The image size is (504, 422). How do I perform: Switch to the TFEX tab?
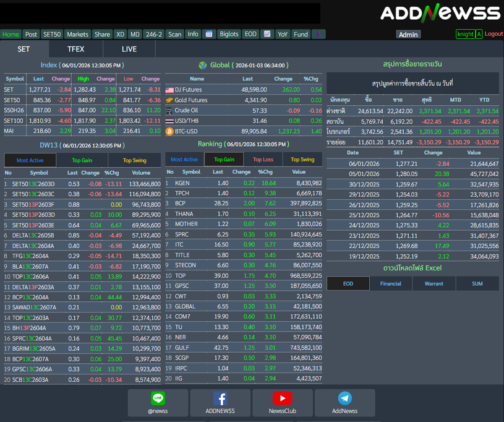tap(75, 49)
